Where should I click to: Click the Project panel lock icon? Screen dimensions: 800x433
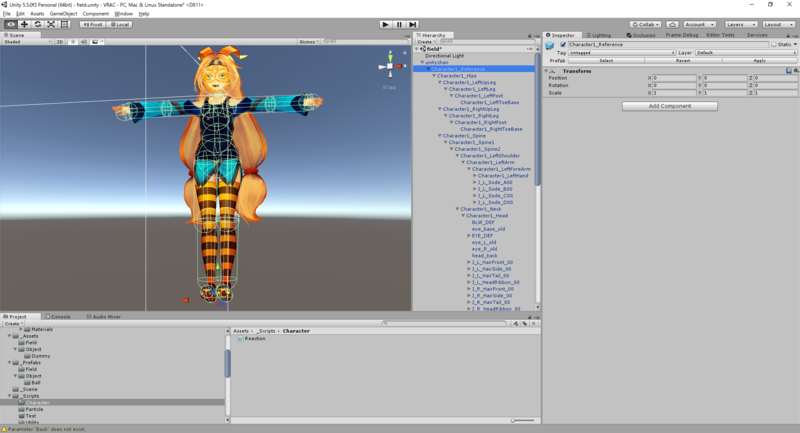click(530, 317)
